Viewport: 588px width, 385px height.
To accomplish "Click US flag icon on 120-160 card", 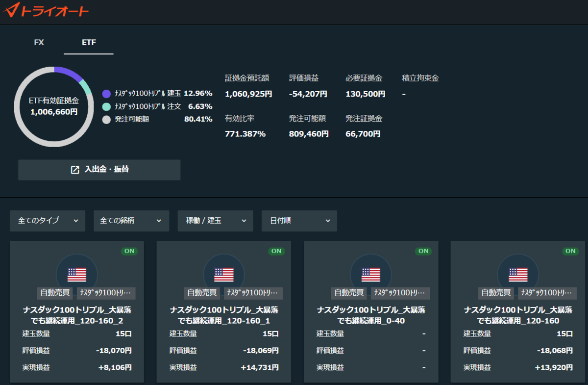I will (518, 275).
